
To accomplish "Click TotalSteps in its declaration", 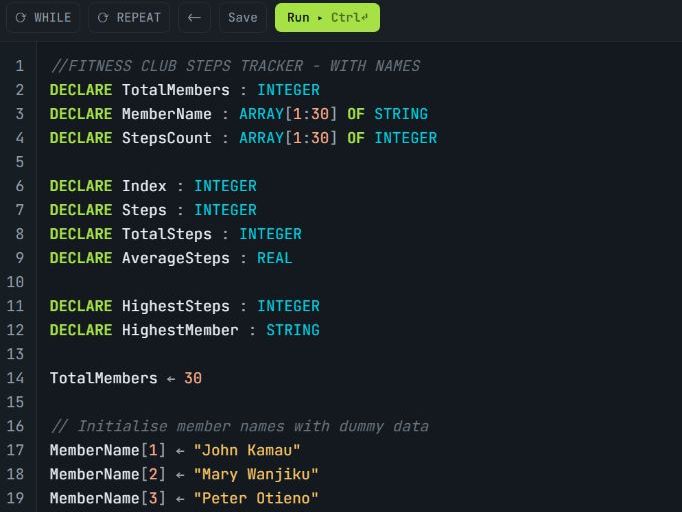I will (167, 234).
